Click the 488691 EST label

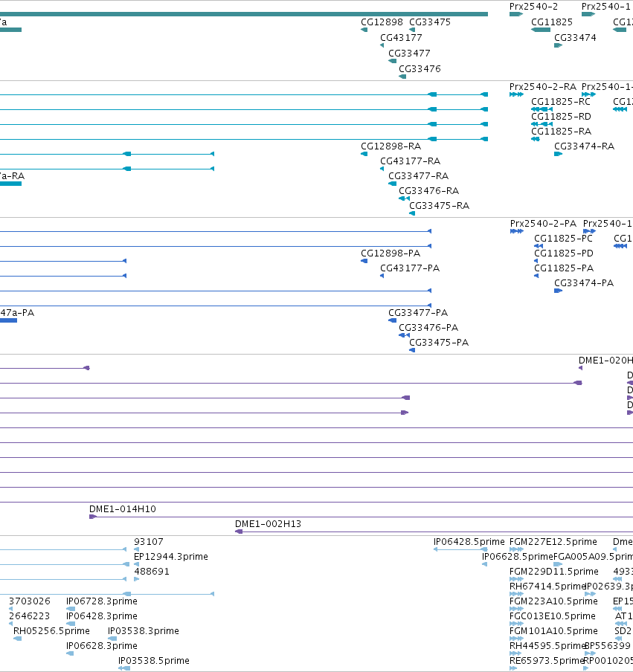[152, 572]
